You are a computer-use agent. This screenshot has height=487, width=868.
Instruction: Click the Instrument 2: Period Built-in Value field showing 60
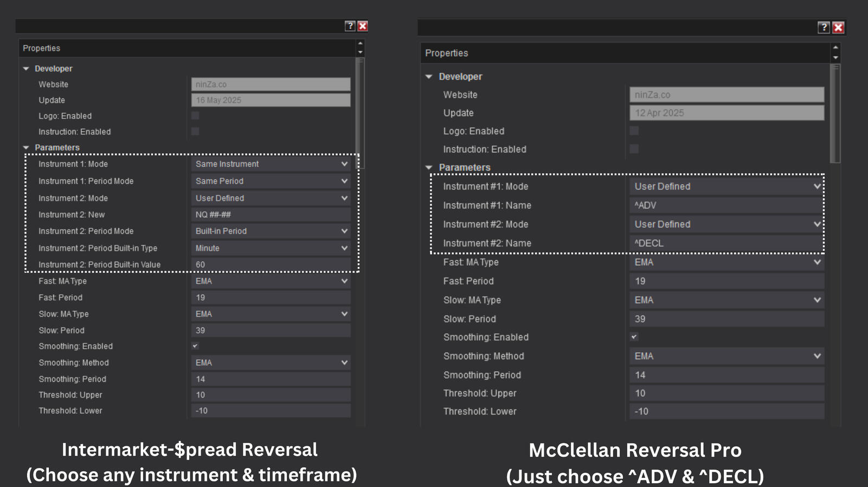coord(271,265)
